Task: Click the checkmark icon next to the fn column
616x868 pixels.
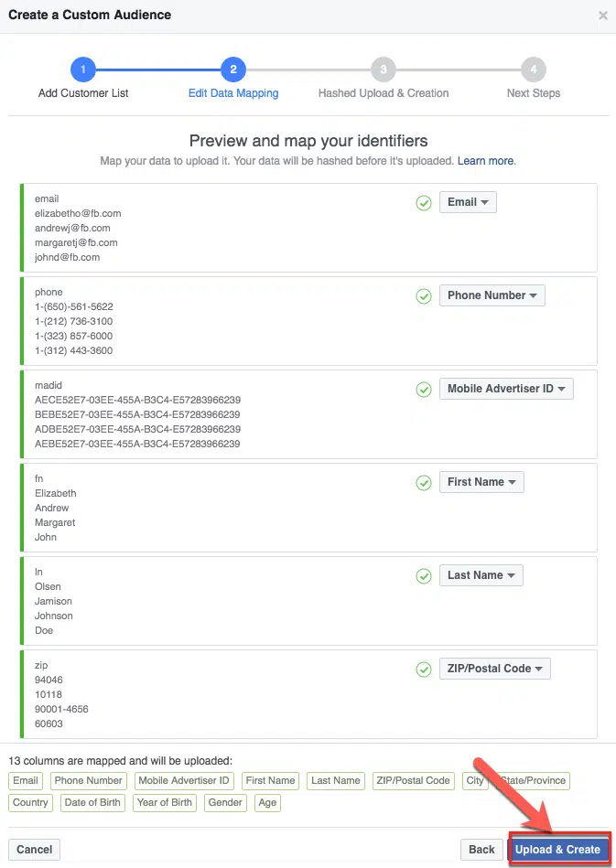Action: tap(423, 483)
